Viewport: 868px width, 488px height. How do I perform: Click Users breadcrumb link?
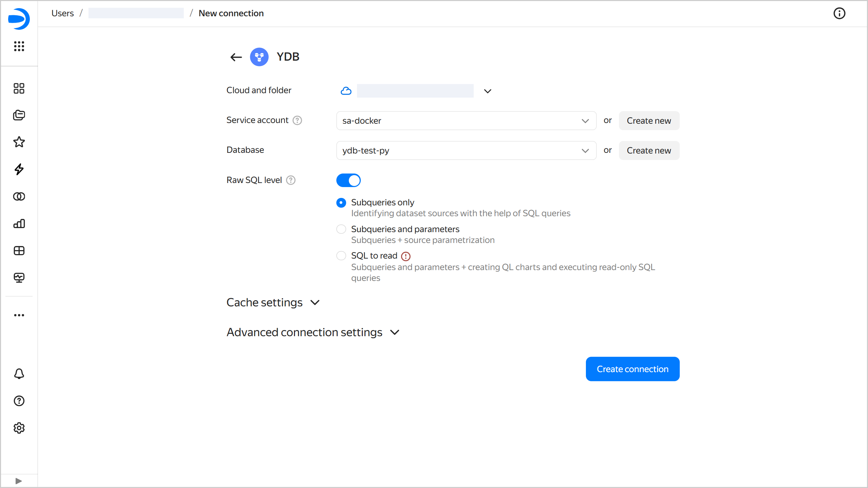point(63,13)
